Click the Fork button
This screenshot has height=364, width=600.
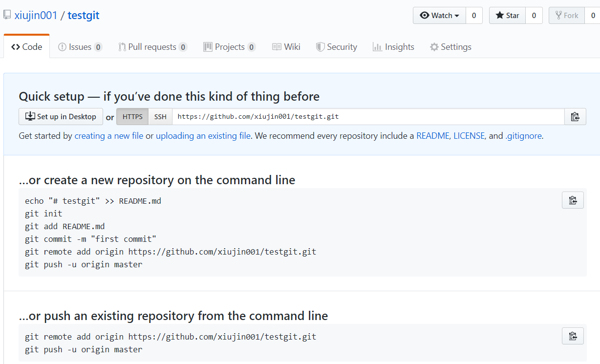click(567, 16)
